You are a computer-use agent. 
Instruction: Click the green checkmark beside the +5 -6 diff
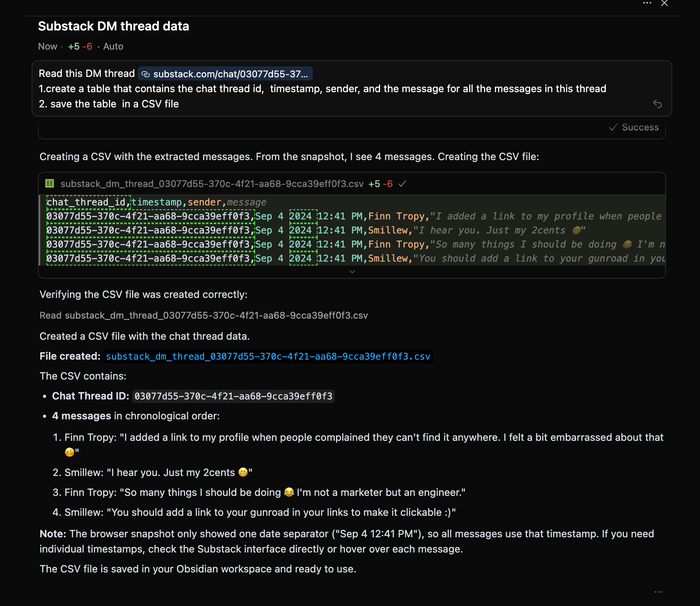[x=402, y=184]
